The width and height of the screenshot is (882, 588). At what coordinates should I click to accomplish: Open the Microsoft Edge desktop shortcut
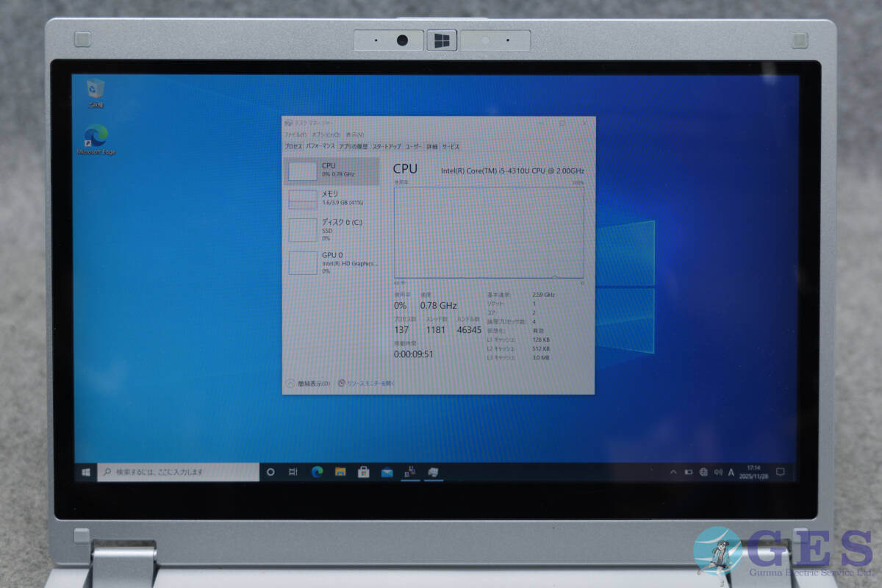tap(96, 137)
